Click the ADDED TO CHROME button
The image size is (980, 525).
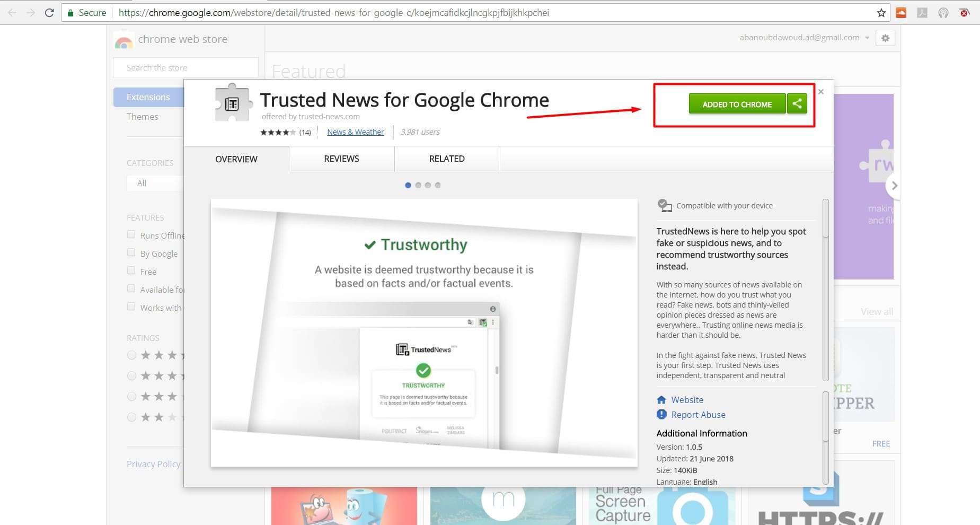coord(737,104)
